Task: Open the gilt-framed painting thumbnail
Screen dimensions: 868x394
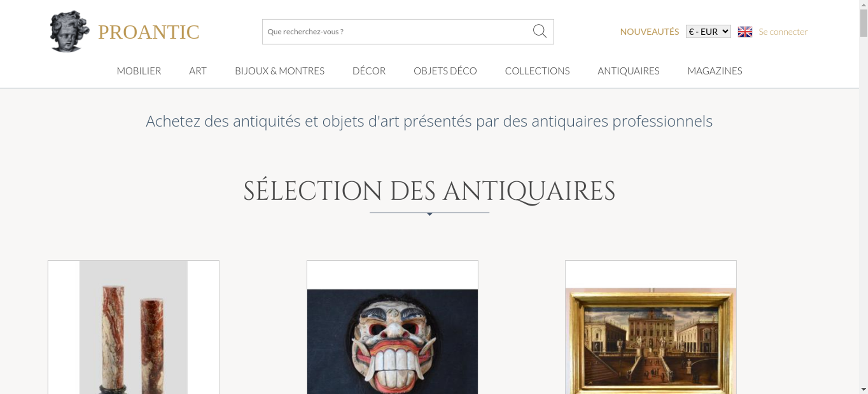Action: tap(651, 327)
